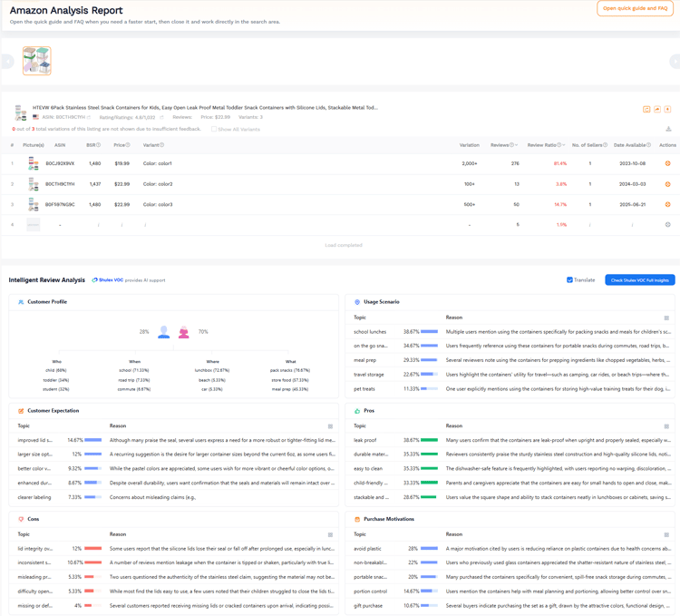Click 'Color: color3' variant cell
This screenshot has height=616, width=680.
point(158,204)
